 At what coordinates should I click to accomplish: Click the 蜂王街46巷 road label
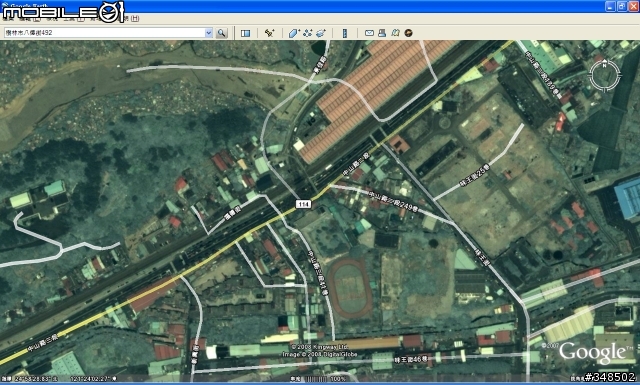click(x=411, y=360)
